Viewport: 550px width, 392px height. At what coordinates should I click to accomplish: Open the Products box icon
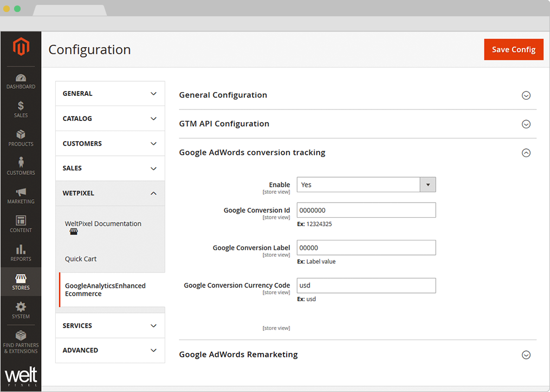[x=21, y=135]
